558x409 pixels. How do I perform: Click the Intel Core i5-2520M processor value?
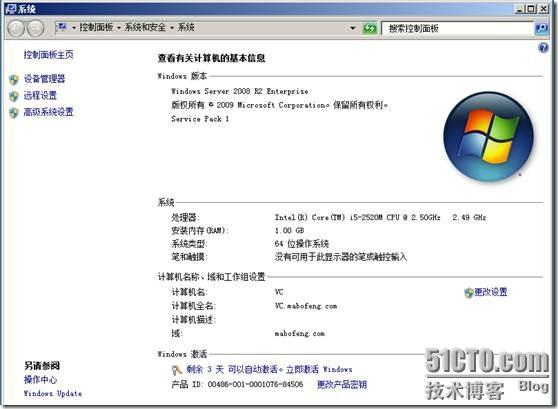point(380,217)
